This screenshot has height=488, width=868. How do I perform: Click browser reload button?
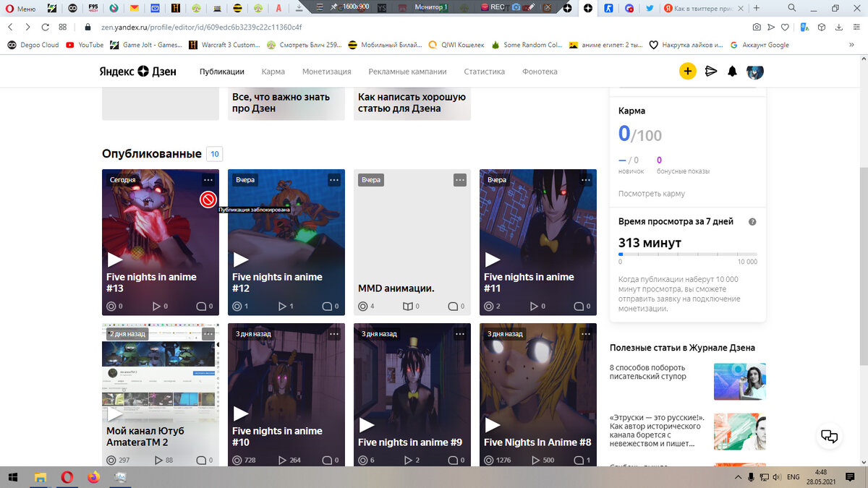pos(45,27)
